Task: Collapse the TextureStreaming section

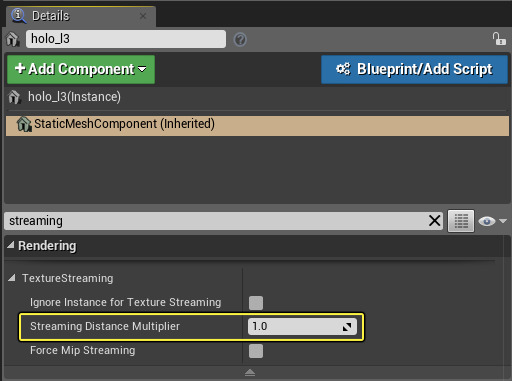Action: (x=12, y=277)
